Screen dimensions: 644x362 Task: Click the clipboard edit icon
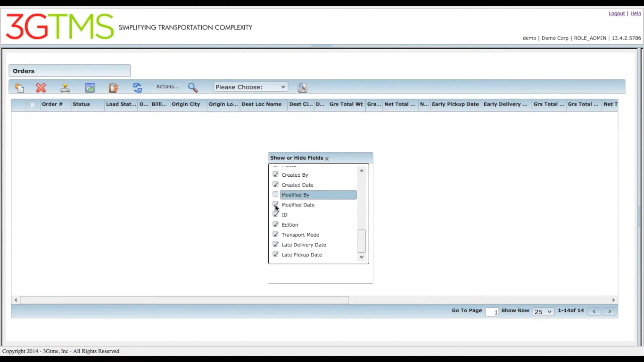113,88
